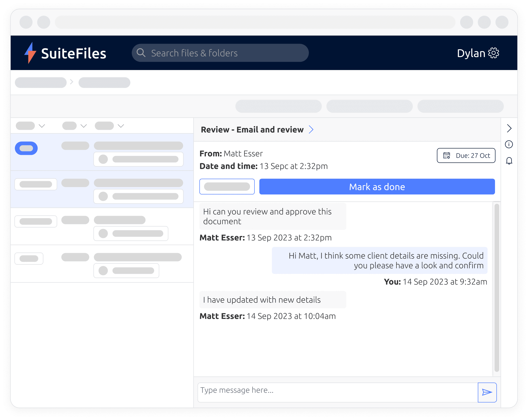Open settings via the gear icon
This screenshot has height=420, width=528.
pos(493,53)
